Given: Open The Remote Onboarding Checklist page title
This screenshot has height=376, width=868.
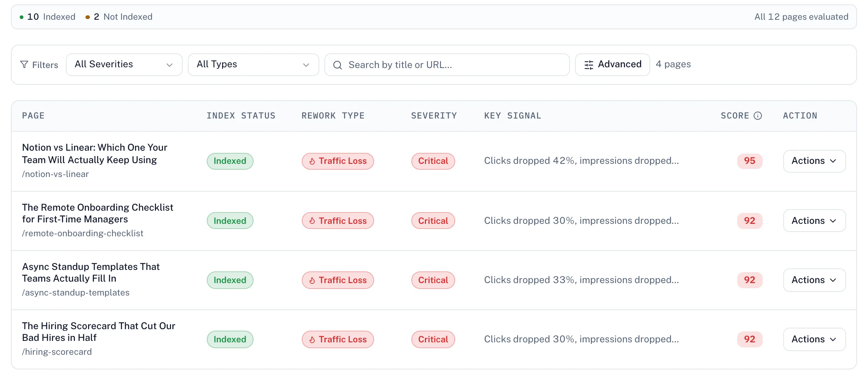Looking at the screenshot, I should 98,213.
